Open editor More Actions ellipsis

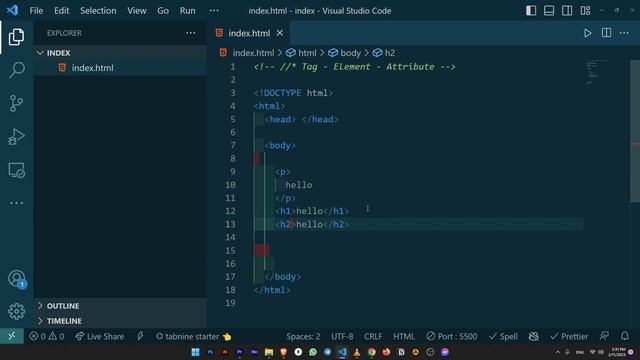tap(624, 33)
